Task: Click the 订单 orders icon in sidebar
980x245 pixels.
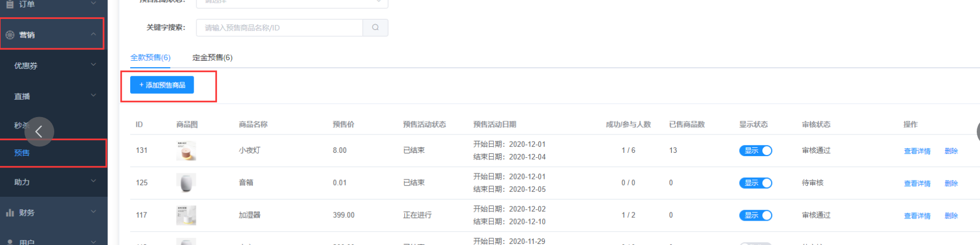Action: pos(10,4)
